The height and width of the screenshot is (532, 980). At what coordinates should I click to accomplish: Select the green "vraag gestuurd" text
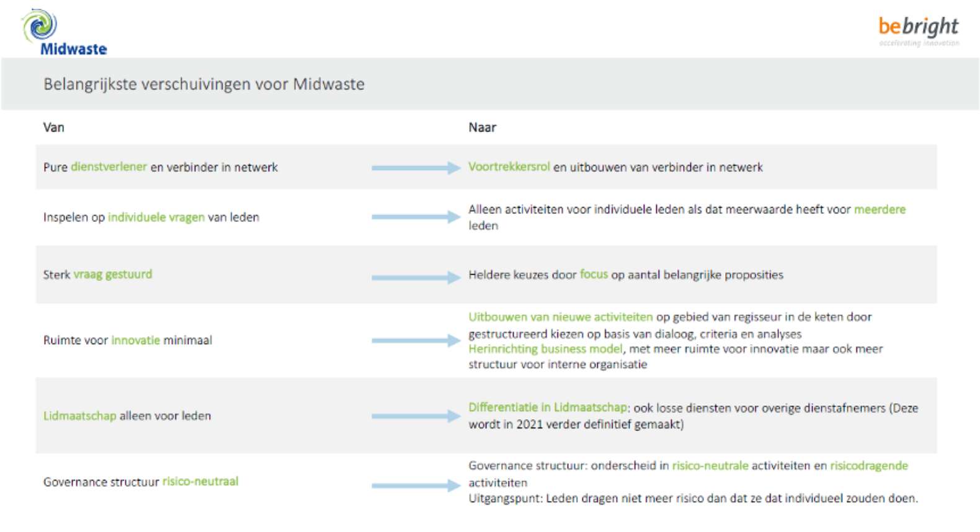tap(112, 274)
